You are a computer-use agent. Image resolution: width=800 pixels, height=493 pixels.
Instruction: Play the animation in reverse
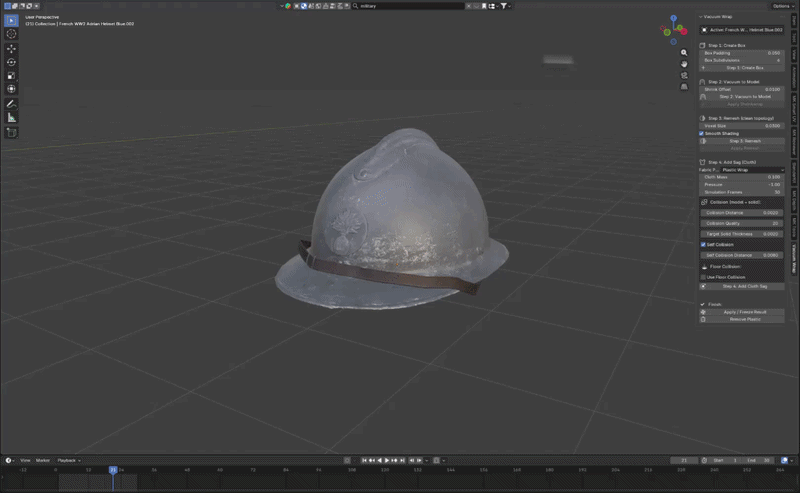(379, 460)
